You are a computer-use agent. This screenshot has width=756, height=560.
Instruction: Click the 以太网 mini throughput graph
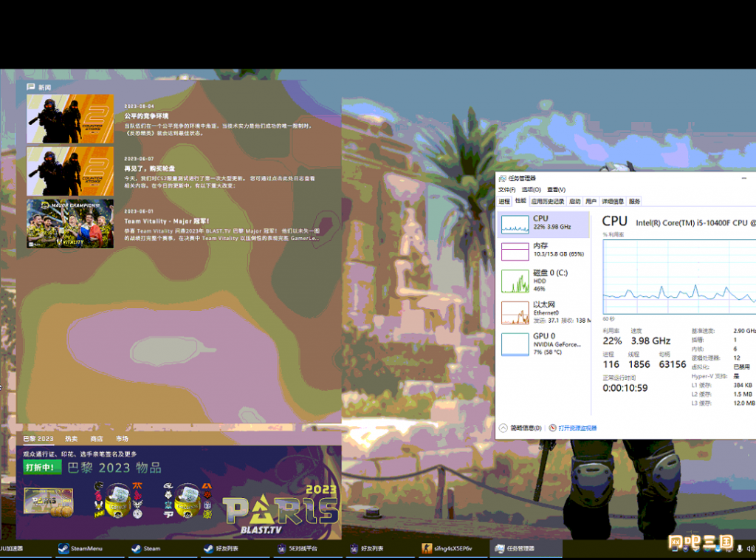[x=515, y=313]
